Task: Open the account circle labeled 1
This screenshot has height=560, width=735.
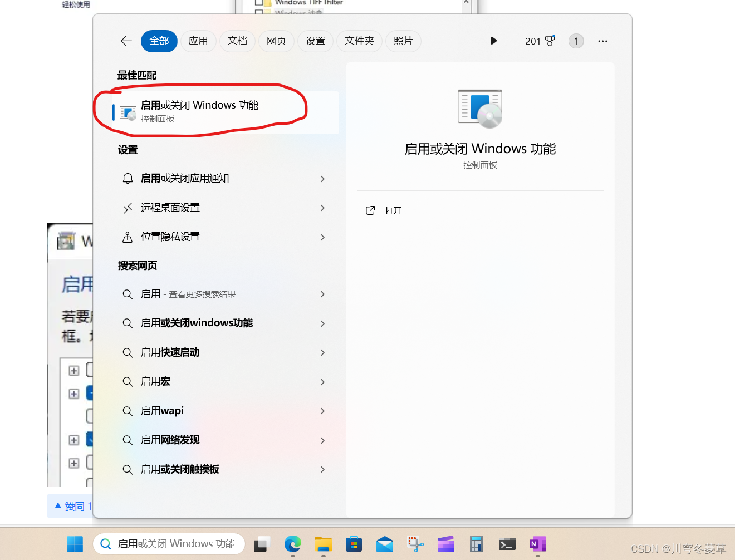Action: (576, 41)
